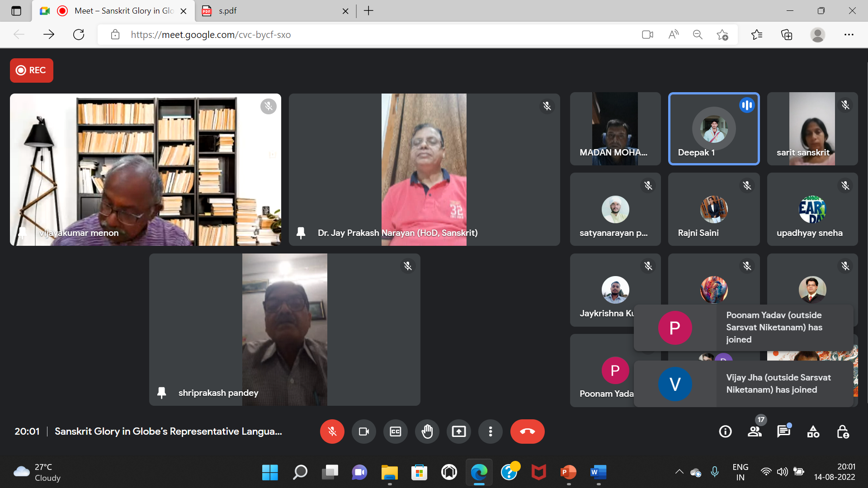Click the Poonam Yadav joined notification
868x488 pixels.
click(x=743, y=328)
